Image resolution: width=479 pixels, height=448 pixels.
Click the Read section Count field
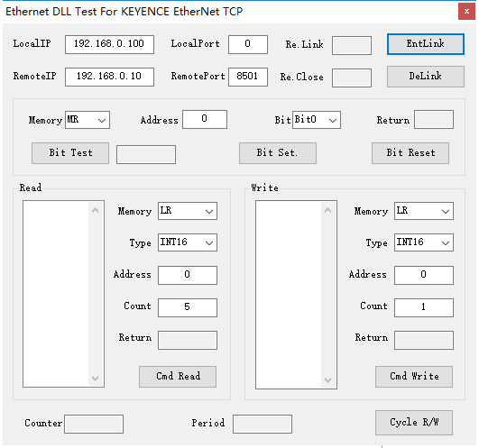[x=188, y=307]
